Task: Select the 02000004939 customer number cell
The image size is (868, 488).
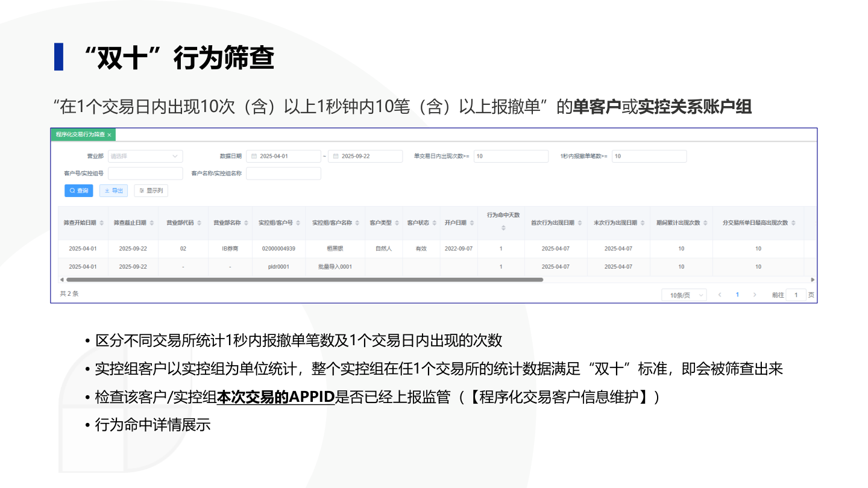Action: (279, 248)
